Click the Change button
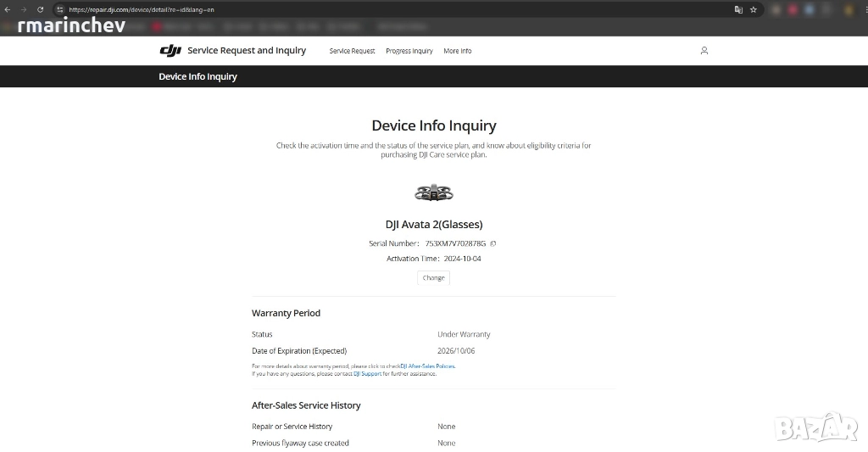 (x=433, y=278)
